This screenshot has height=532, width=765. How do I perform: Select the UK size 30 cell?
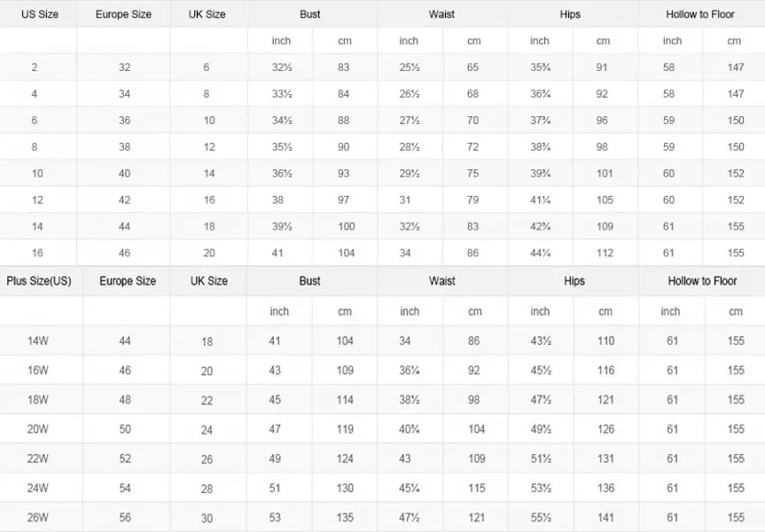point(207,518)
